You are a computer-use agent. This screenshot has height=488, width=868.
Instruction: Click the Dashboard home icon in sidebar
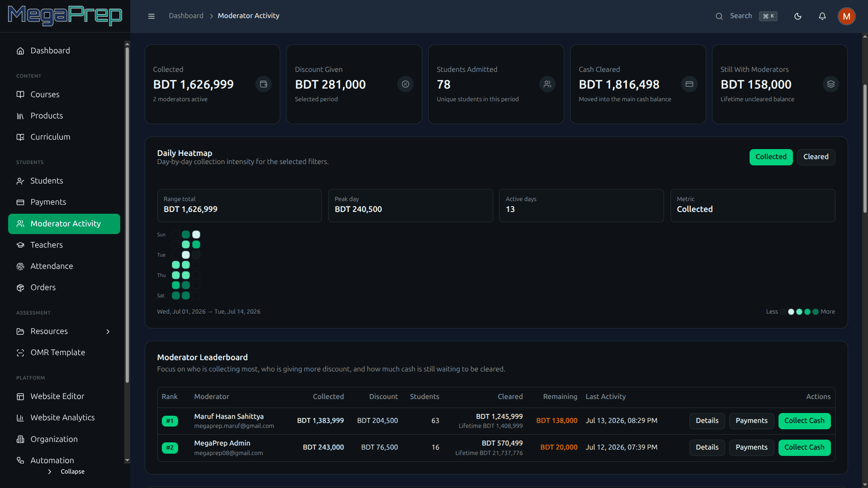[x=20, y=51]
